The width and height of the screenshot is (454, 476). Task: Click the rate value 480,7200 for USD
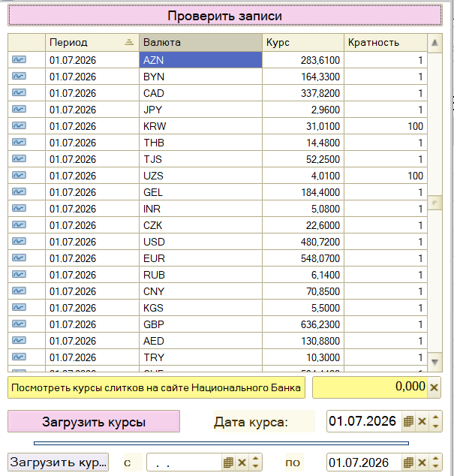[x=320, y=242]
